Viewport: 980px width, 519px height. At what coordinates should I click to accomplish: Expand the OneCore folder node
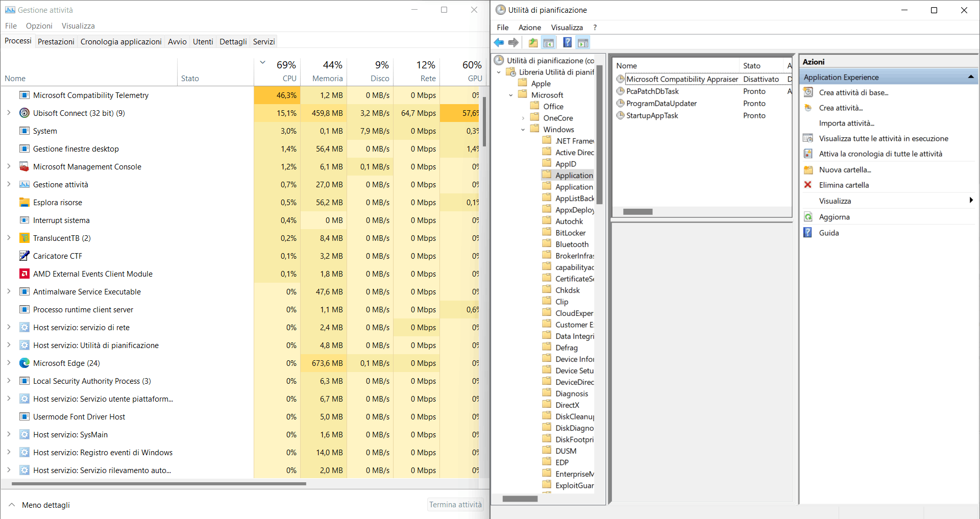pos(523,118)
